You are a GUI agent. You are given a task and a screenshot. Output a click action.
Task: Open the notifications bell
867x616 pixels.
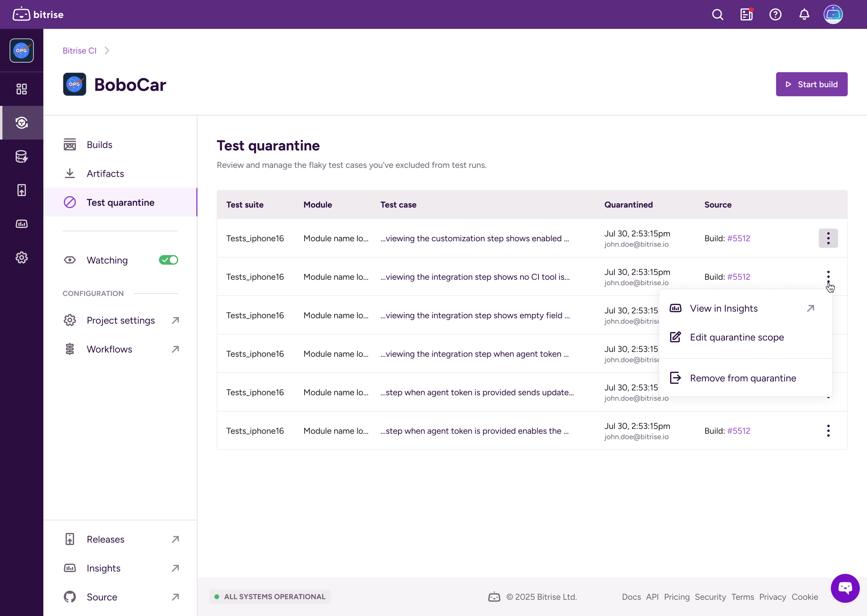click(804, 15)
